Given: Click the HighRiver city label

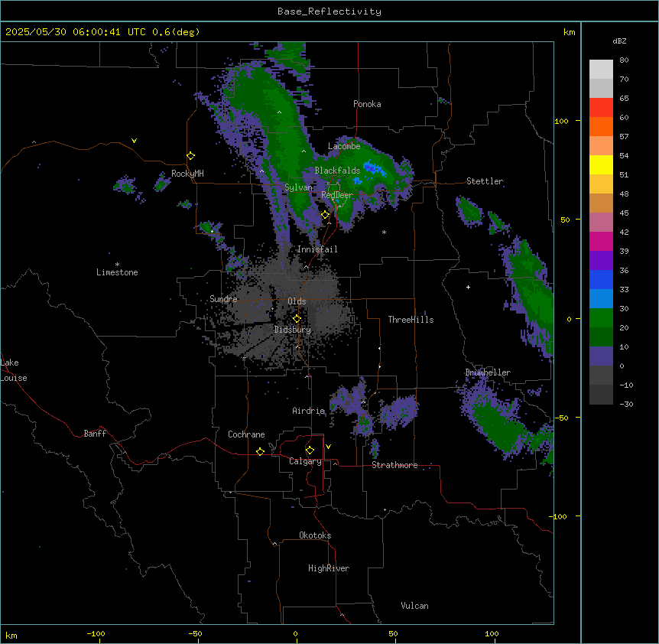Looking at the screenshot, I should [x=329, y=568].
